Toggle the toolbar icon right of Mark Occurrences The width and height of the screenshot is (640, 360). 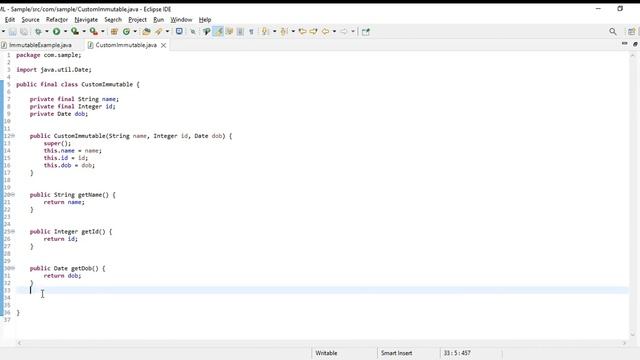229,31
